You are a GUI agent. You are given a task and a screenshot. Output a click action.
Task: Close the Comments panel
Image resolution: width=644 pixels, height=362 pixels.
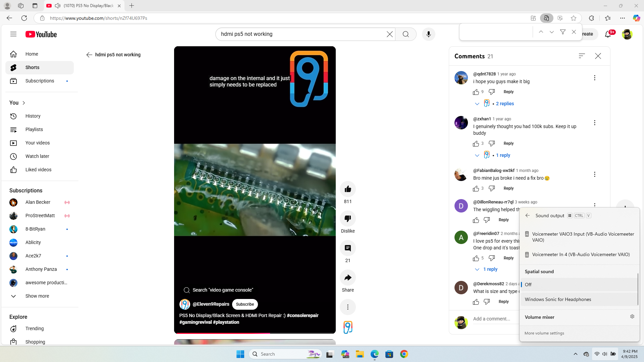[x=598, y=56]
